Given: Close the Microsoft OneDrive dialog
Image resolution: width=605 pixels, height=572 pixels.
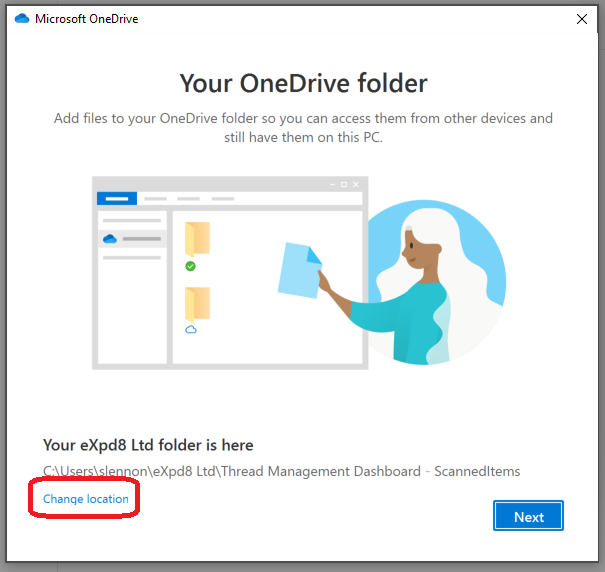Looking at the screenshot, I should [x=581, y=19].
